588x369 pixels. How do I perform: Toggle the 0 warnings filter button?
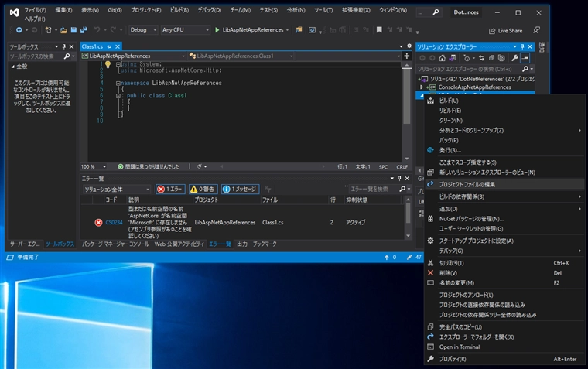point(203,189)
